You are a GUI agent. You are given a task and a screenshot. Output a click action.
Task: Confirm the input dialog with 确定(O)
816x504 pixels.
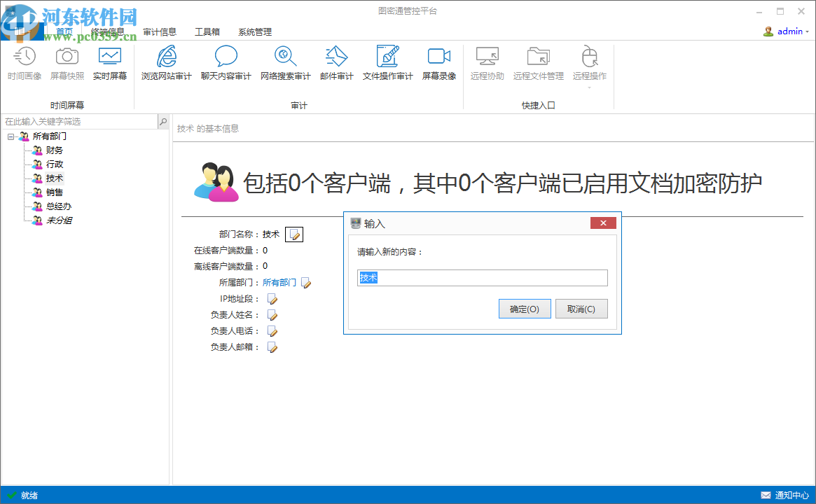click(525, 309)
